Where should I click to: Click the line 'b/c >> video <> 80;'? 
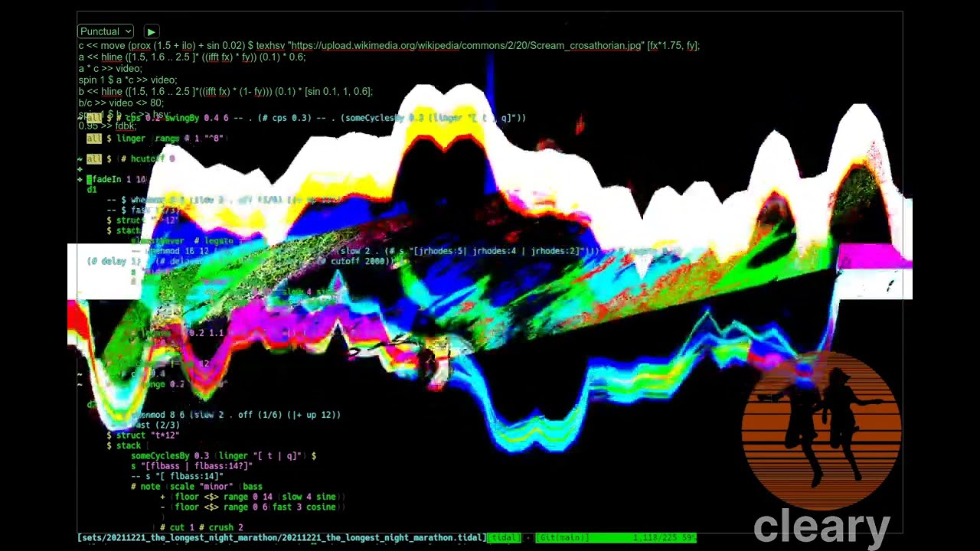tap(121, 103)
